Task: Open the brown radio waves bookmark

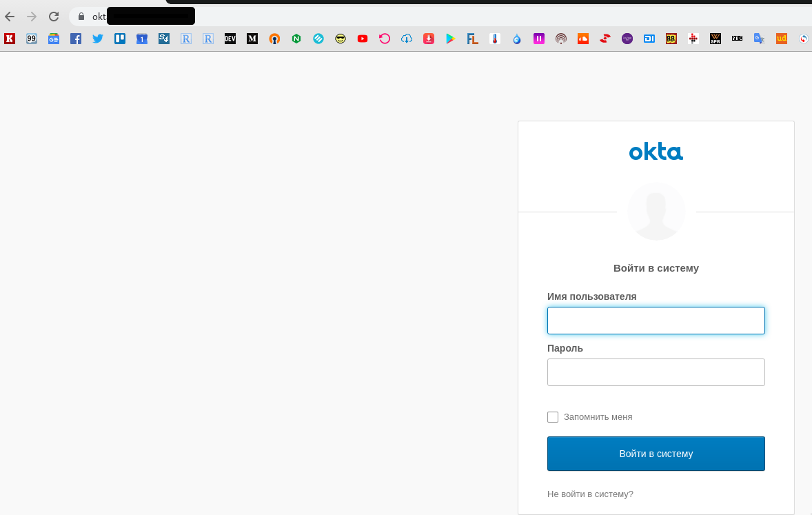Action: pyautogui.click(x=561, y=39)
